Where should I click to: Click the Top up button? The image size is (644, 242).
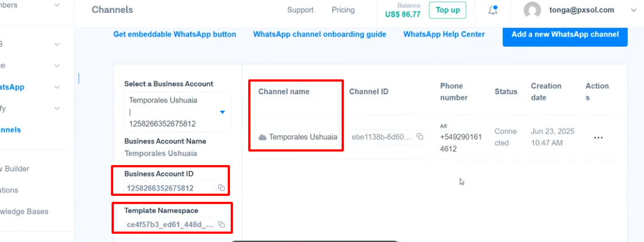448,10
